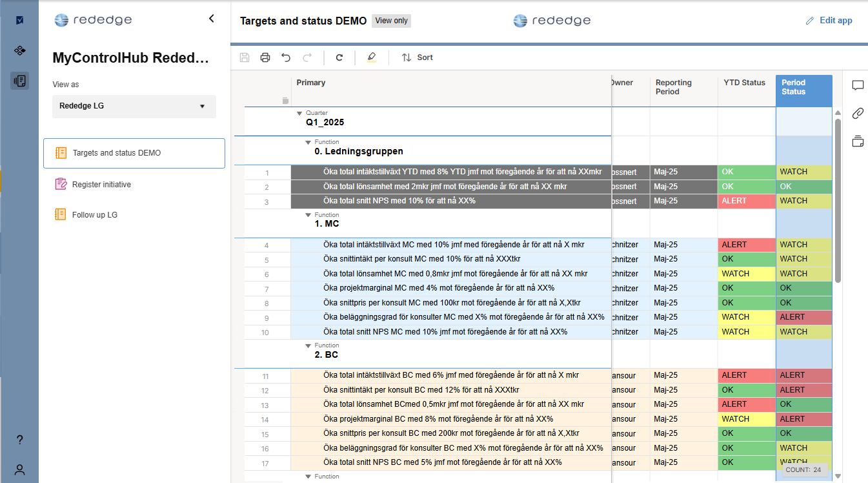Open the Follow up LG page
Viewport: 868px width, 483px height.
[x=134, y=214]
